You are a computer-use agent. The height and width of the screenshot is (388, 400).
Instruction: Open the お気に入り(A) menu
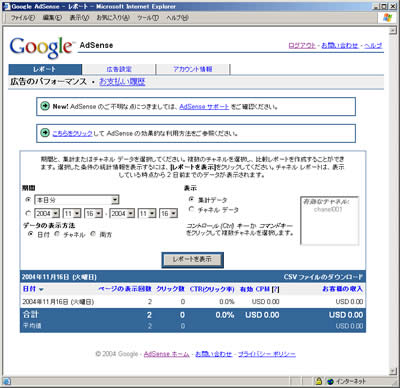(113, 18)
